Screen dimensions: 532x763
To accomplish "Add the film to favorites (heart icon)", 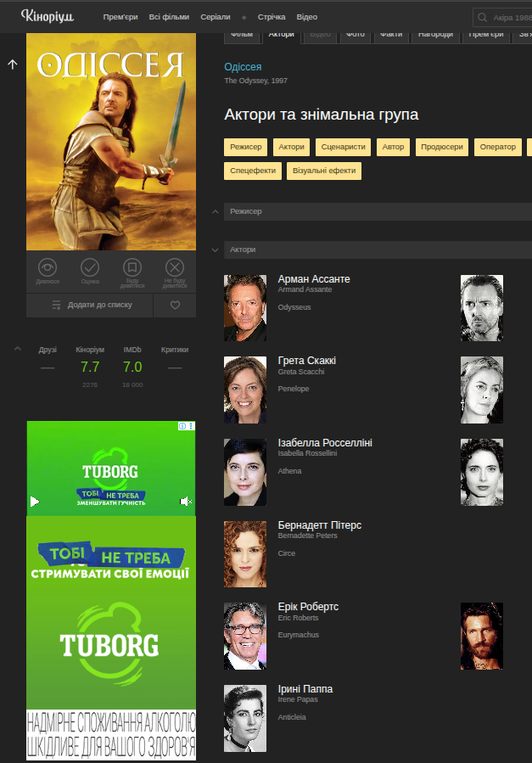I will point(175,305).
